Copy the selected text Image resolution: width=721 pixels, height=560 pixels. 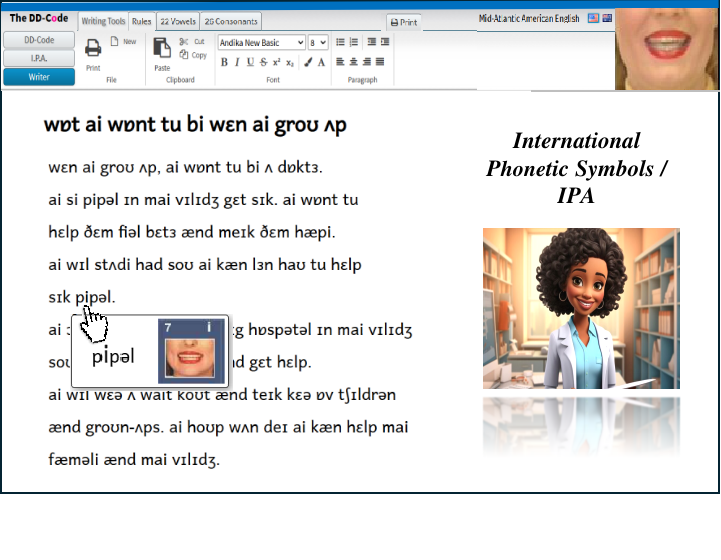pyautogui.click(x=193, y=55)
